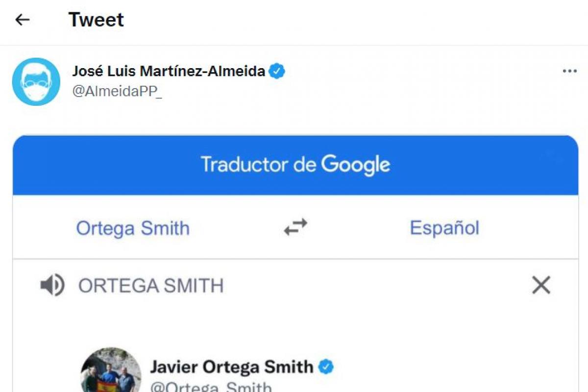Click the 'ORTEGA SMITH' input text

(151, 286)
